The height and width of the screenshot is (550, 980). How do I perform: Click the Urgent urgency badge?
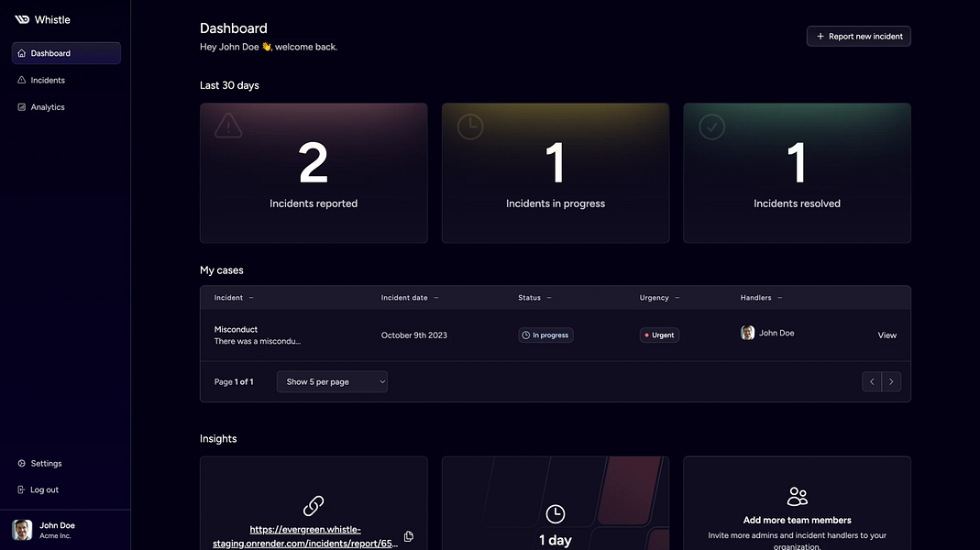659,335
